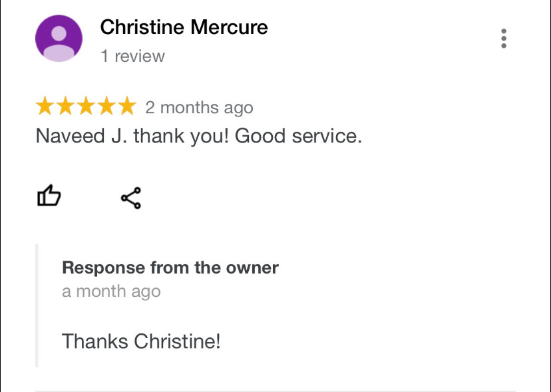This screenshot has height=392, width=551.
Task: Click the first star of the rating
Action: (x=45, y=106)
